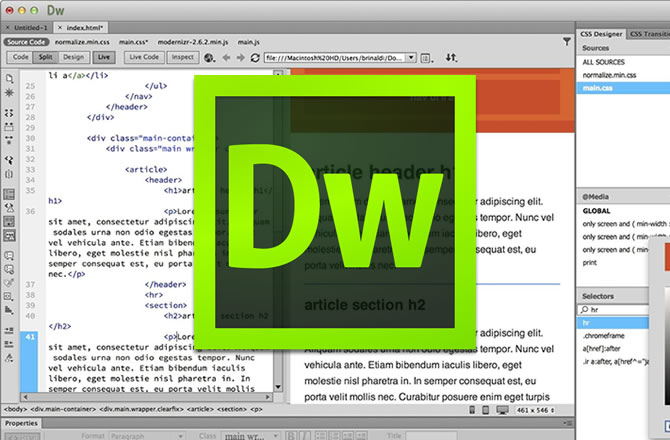The height and width of the screenshot is (440, 670).
Task: Collapse the full tag in code view
Action: 9,113
